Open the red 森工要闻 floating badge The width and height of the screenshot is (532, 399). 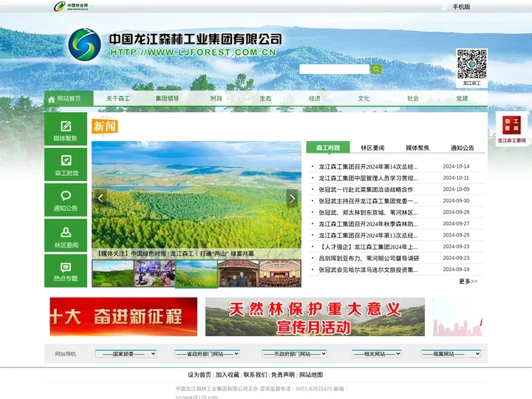511,129
